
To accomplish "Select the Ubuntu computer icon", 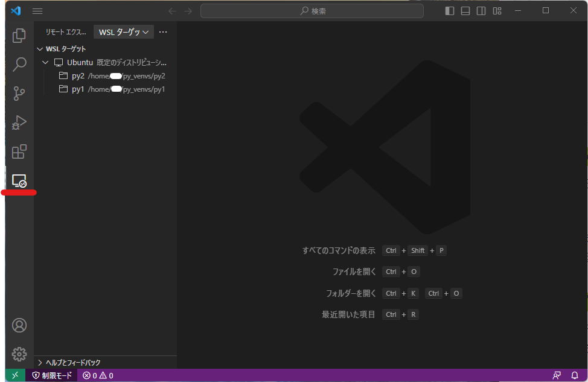I will [59, 63].
